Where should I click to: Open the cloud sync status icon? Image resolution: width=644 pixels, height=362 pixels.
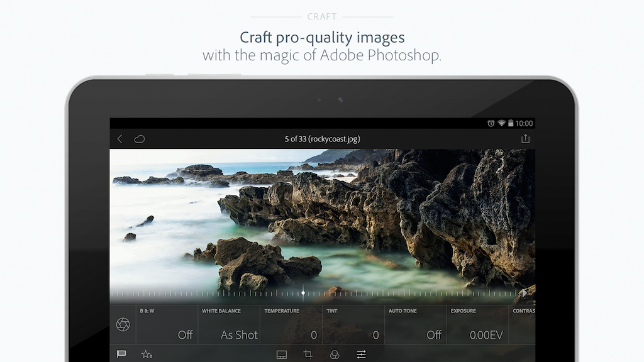(140, 139)
